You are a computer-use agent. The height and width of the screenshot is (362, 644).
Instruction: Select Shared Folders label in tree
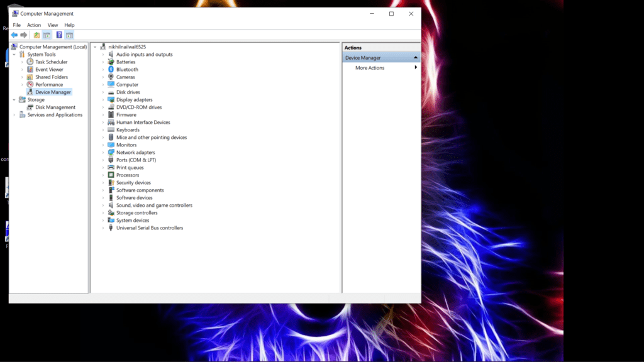pos(52,77)
